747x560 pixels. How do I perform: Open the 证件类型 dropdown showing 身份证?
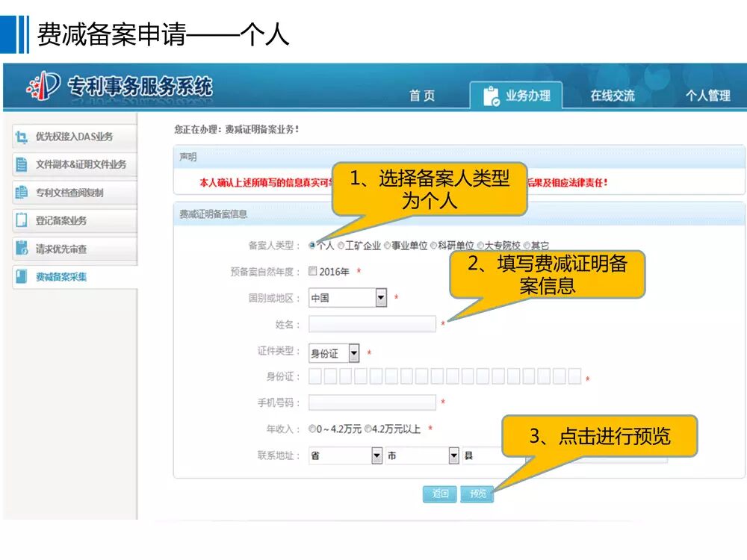pyautogui.click(x=333, y=353)
